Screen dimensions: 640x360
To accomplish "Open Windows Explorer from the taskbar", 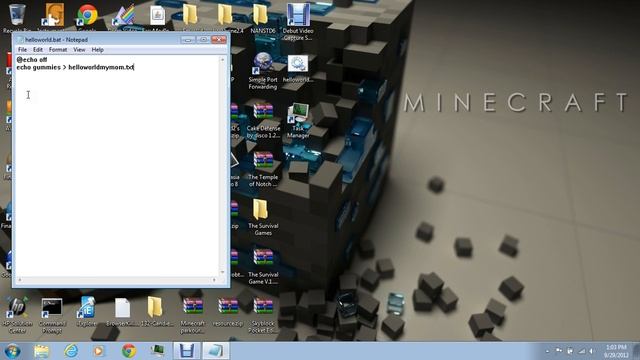I will (41, 351).
